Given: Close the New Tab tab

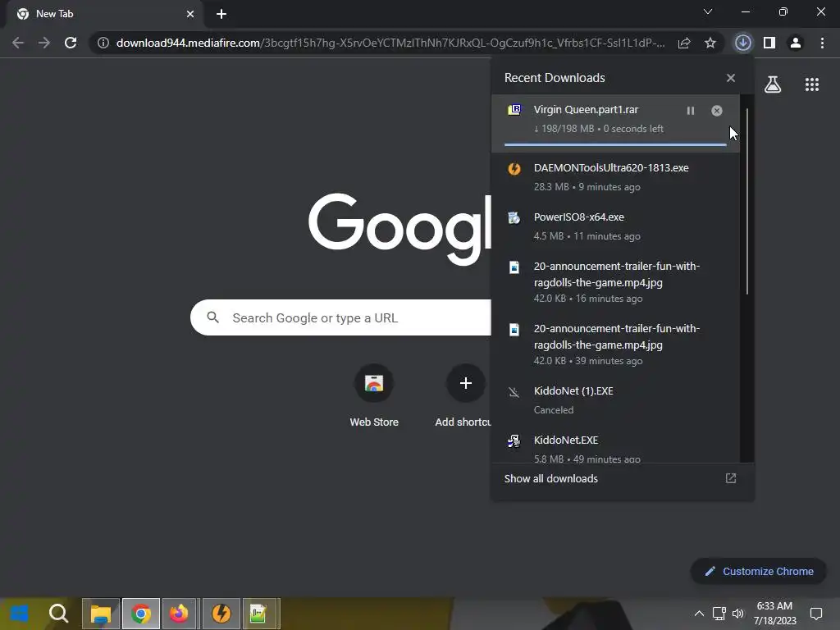Looking at the screenshot, I should tap(190, 14).
